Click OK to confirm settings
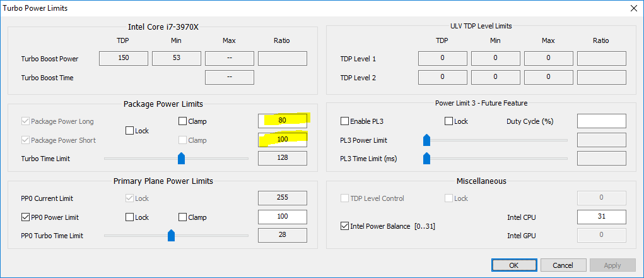This screenshot has height=278, width=644. point(514,265)
